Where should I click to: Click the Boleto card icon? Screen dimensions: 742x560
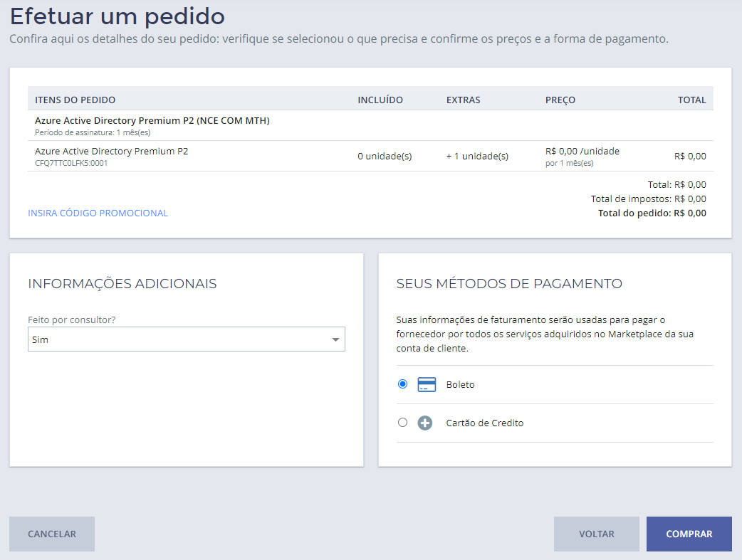(x=426, y=385)
